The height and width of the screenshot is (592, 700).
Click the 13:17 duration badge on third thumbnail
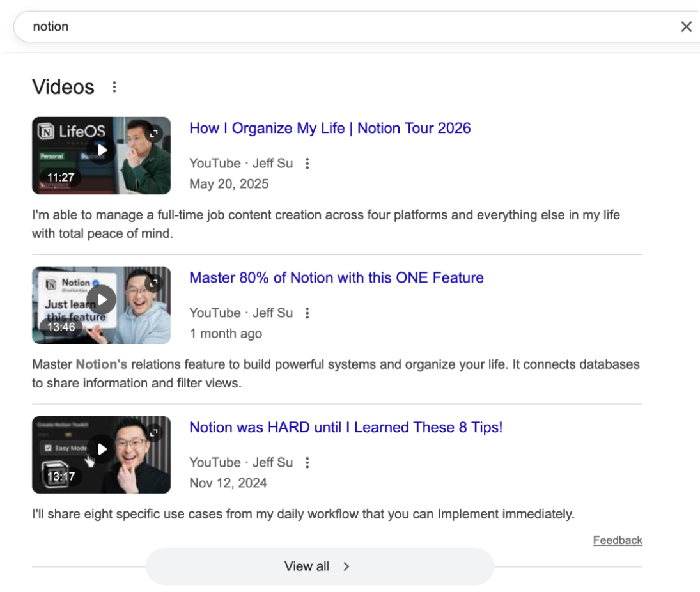coord(61,476)
